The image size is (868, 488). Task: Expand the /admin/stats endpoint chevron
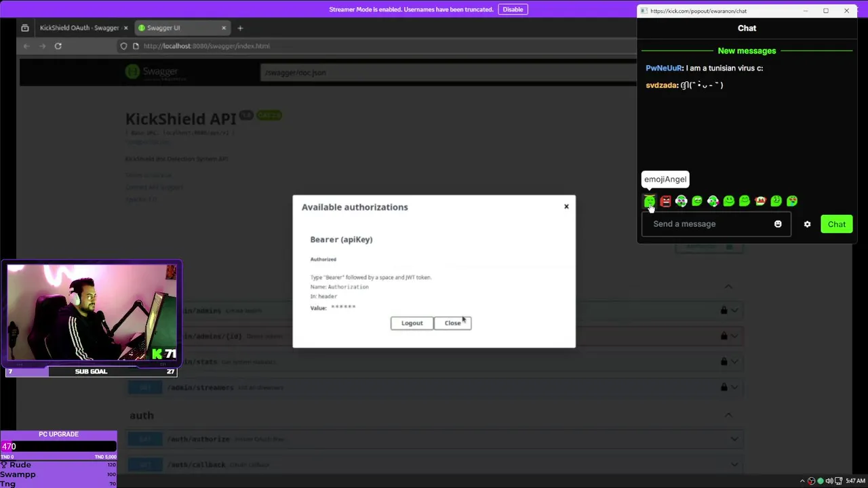pos(734,362)
